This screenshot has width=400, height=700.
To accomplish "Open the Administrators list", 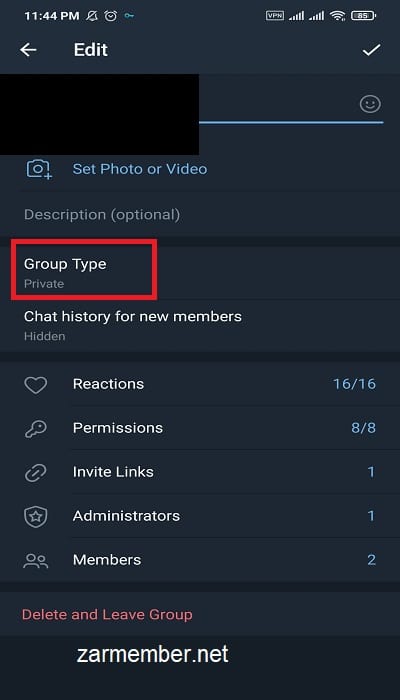I will click(200, 516).
